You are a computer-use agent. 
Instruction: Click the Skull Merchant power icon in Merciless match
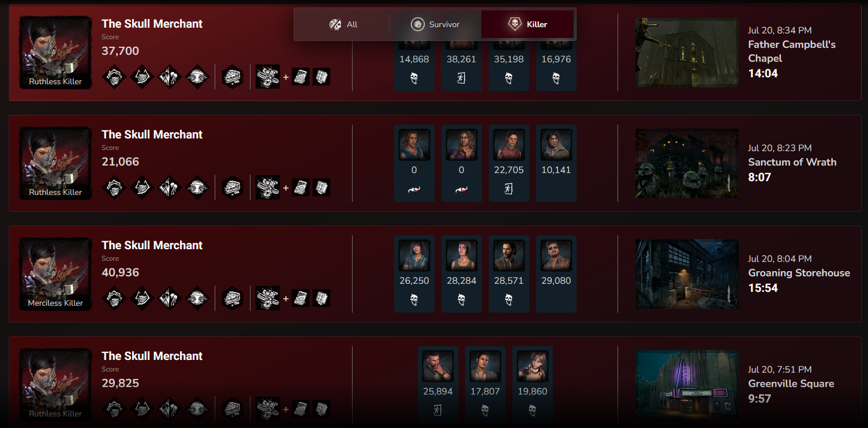(268, 298)
